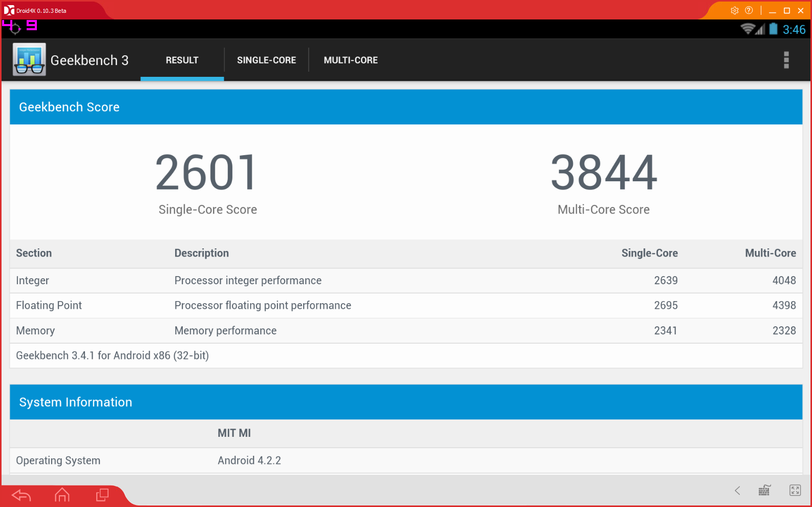Tap the Android home button
Image resolution: width=812 pixels, height=507 pixels.
[62, 495]
